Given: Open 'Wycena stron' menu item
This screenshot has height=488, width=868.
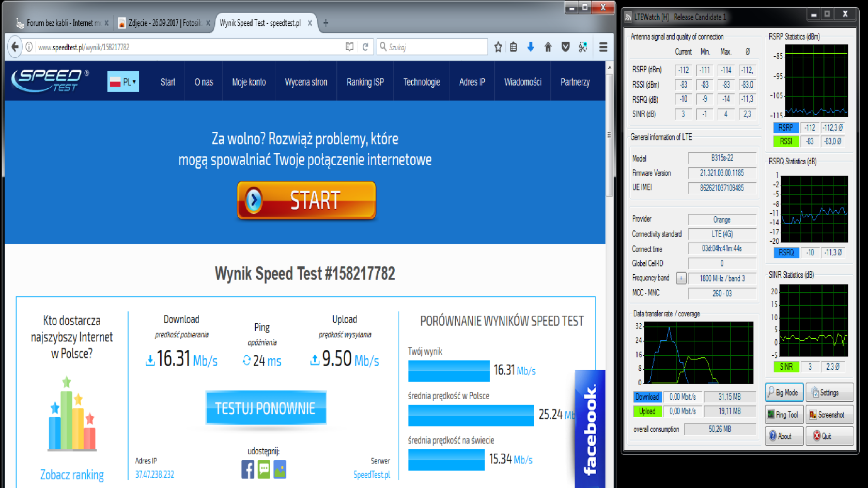Looking at the screenshot, I should 306,82.
